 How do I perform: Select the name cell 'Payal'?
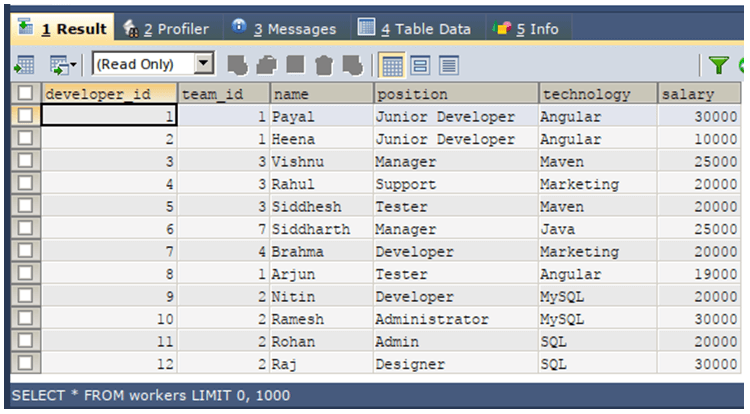[x=321, y=116]
